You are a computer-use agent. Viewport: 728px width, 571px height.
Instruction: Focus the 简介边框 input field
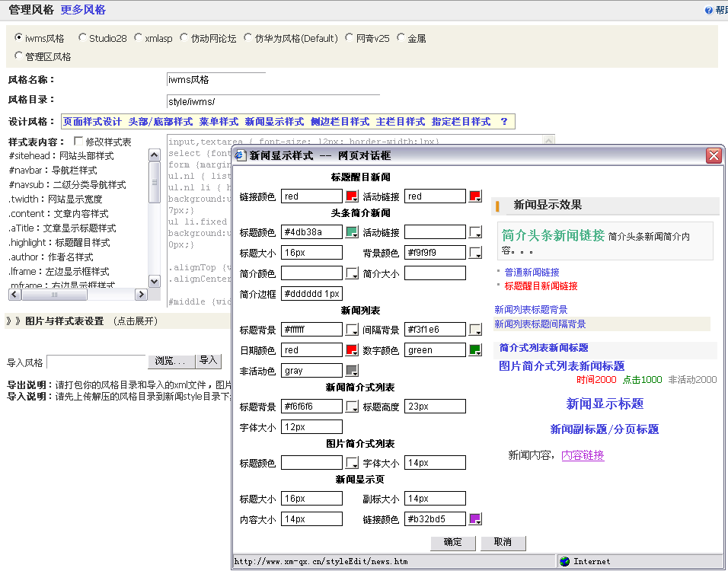311,294
